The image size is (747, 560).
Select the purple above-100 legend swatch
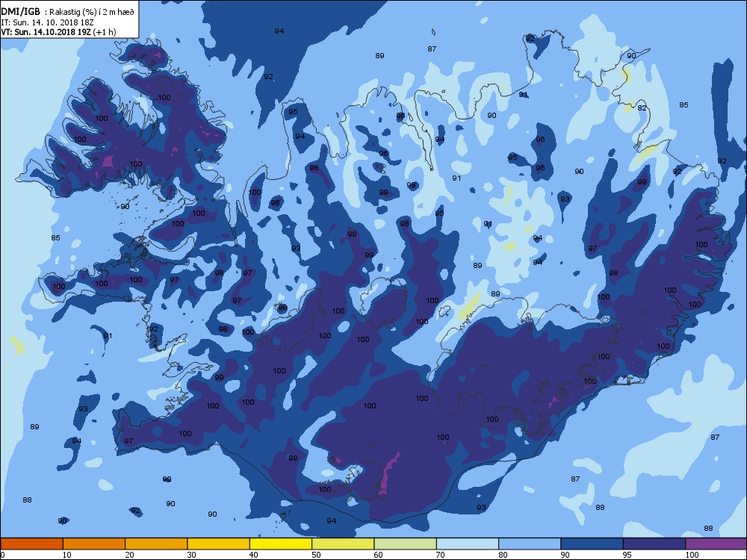click(716, 544)
